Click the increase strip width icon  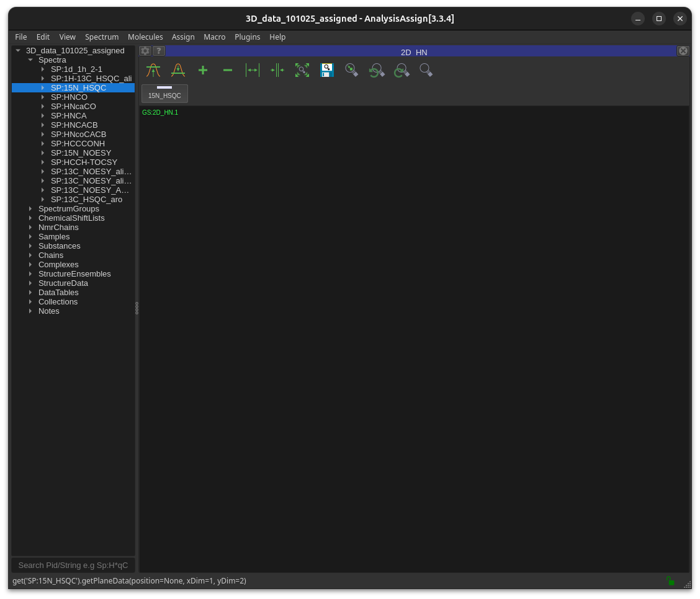[253, 70]
